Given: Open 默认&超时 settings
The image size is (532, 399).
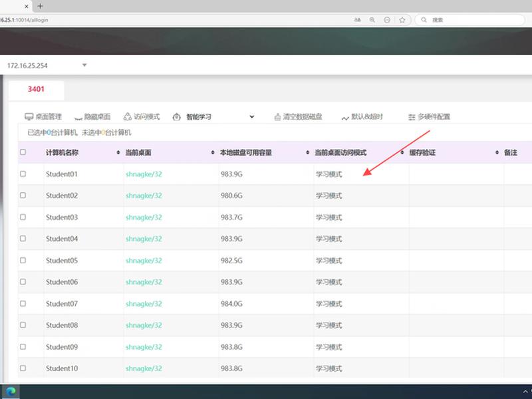Looking at the screenshot, I should (x=362, y=117).
